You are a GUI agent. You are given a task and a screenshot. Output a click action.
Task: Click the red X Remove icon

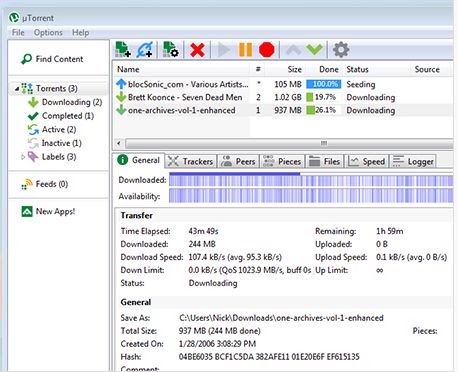[x=197, y=50]
